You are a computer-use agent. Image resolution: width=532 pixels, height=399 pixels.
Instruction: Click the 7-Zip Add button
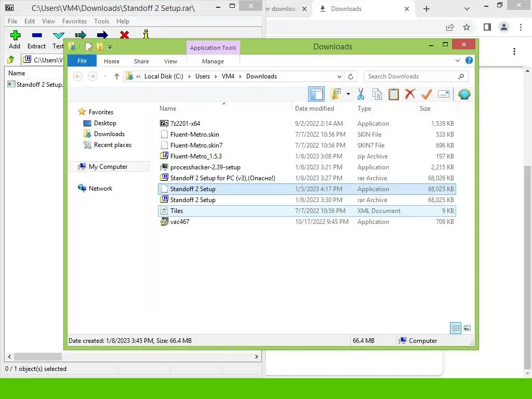(x=15, y=39)
